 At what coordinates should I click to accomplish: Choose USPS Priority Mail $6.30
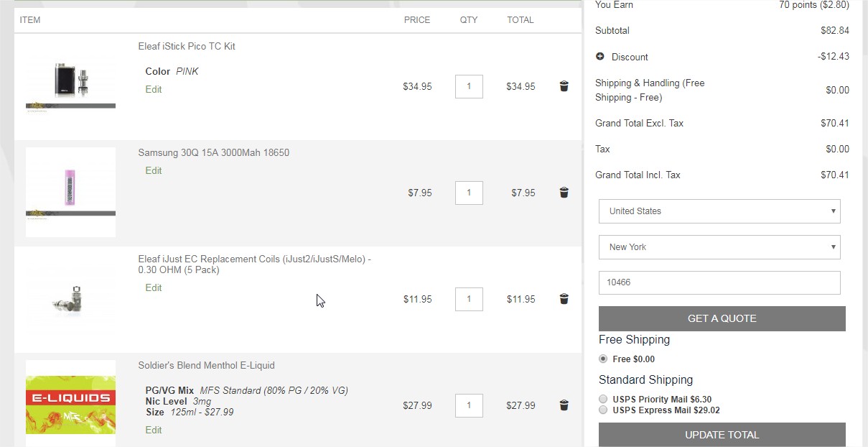(603, 399)
